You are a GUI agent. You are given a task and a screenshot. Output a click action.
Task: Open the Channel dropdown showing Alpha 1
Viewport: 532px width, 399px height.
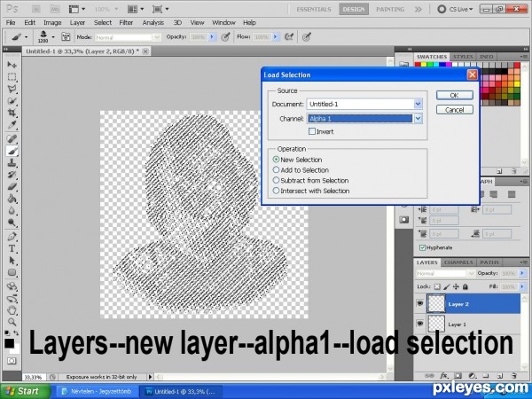coord(418,119)
